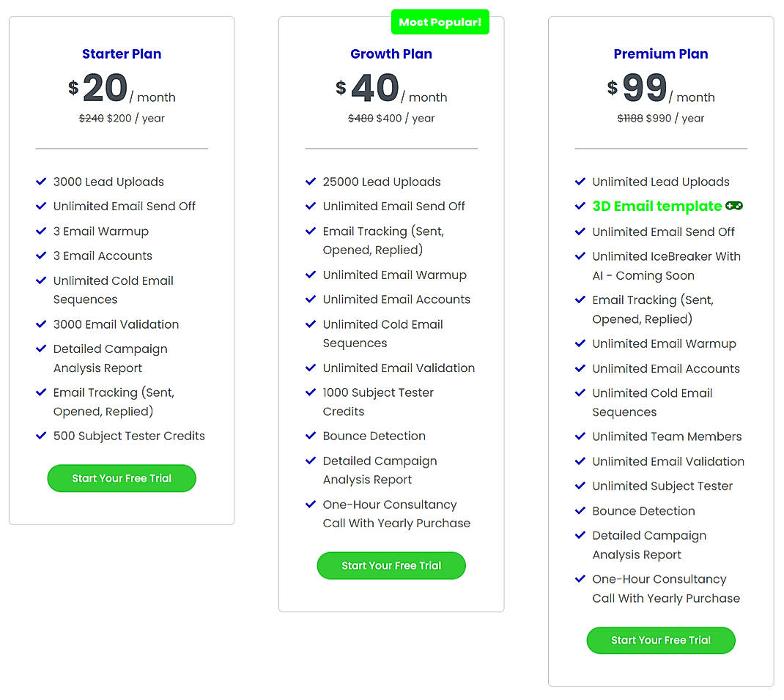This screenshot has width=784, height=700.
Task: Click the checkmark beside 25000 Lead Uploads
Action: point(311,182)
